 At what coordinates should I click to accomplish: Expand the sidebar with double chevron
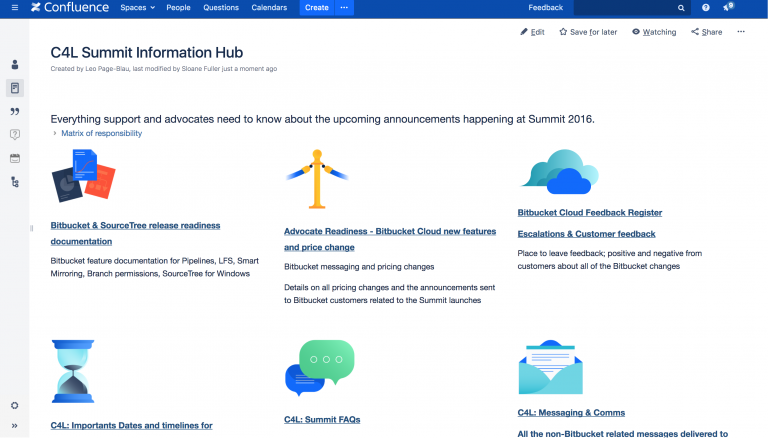point(15,425)
